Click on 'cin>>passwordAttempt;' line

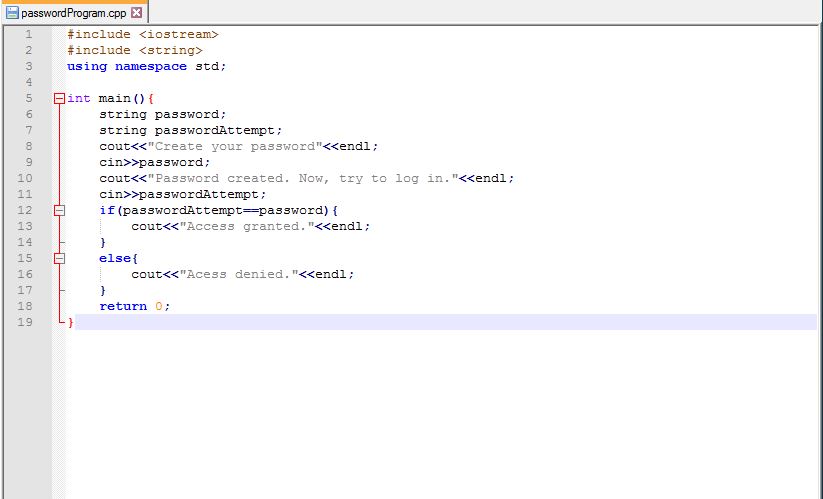(x=183, y=194)
